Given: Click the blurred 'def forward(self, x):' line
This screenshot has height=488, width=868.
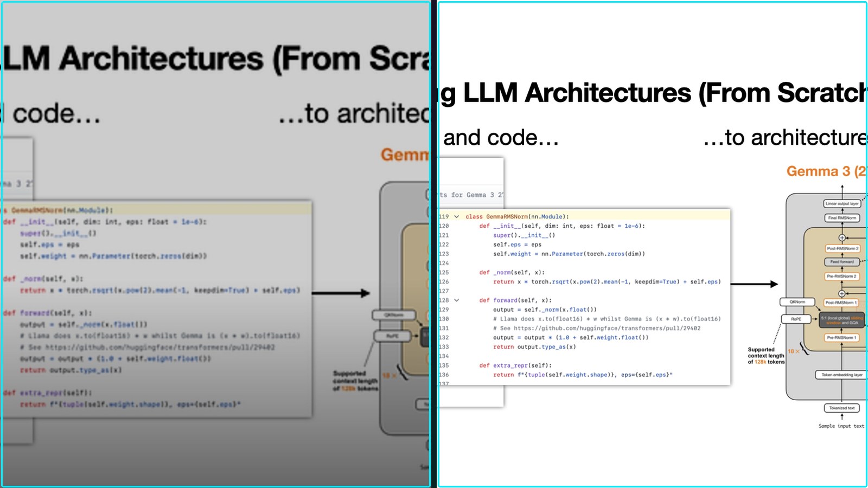Looking at the screenshot, I should pyautogui.click(x=48, y=313).
